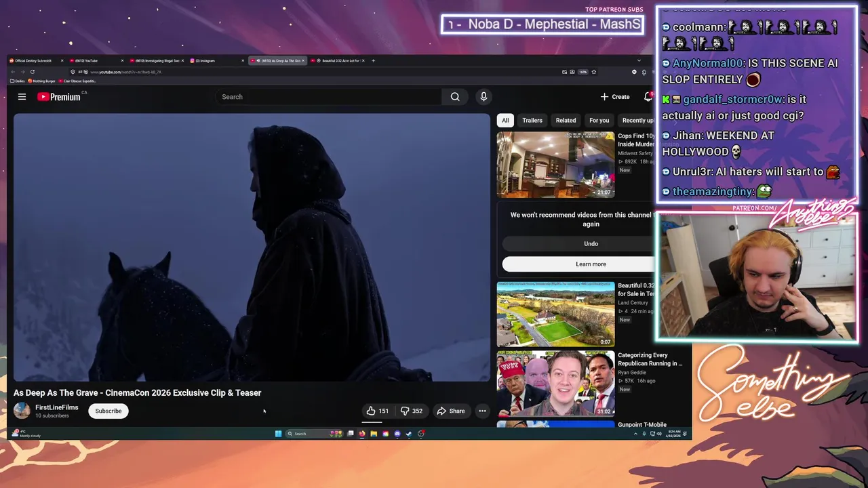The height and width of the screenshot is (488, 868).
Task: Open the Create button in YouTube header
Action: 615,97
